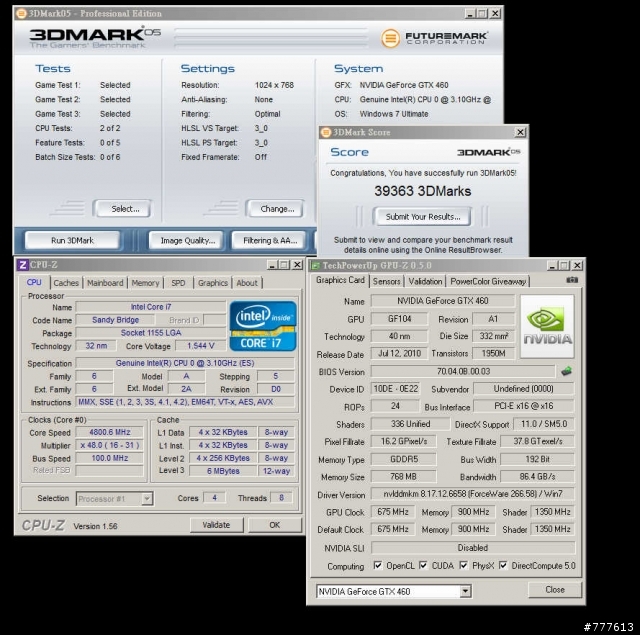The image size is (640, 635).
Task: Minimize the 3DMark05 main window
Action: coord(470,14)
